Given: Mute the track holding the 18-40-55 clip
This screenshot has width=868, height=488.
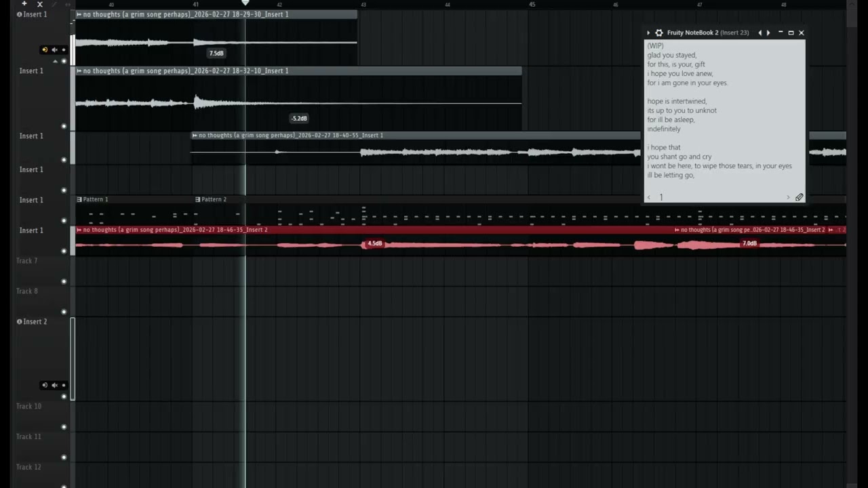Looking at the screenshot, I should 64,160.
